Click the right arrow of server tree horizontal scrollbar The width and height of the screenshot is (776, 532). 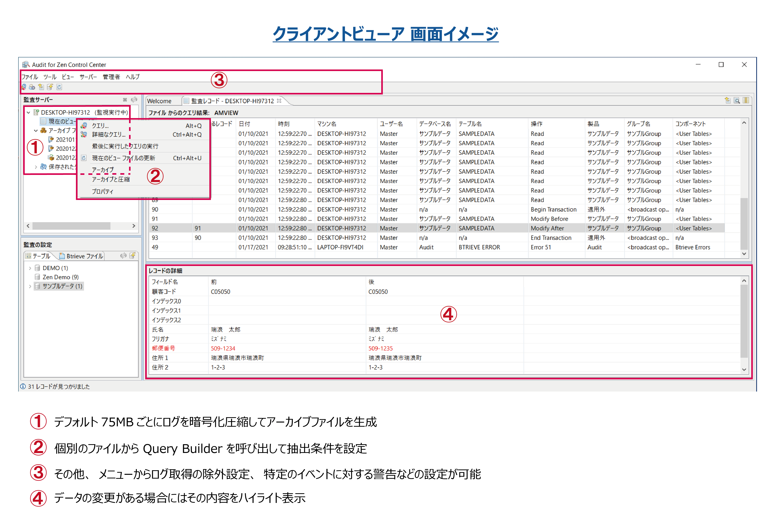pos(134,226)
